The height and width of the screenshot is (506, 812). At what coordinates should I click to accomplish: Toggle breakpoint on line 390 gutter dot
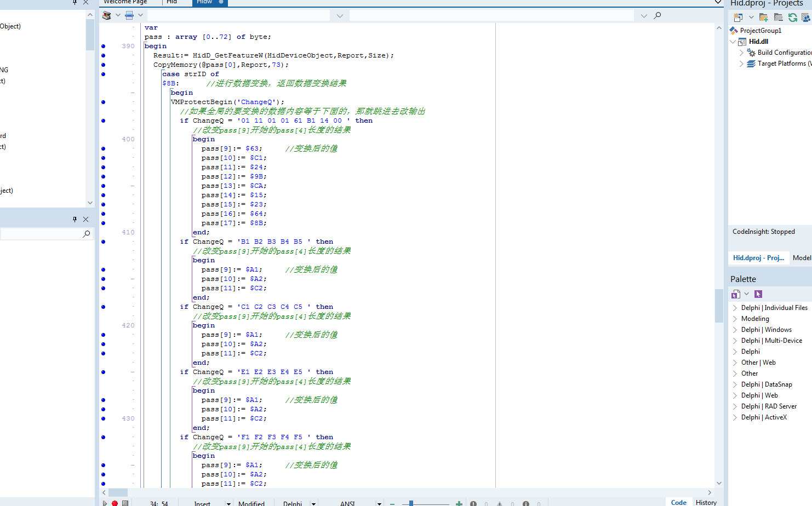pos(103,46)
